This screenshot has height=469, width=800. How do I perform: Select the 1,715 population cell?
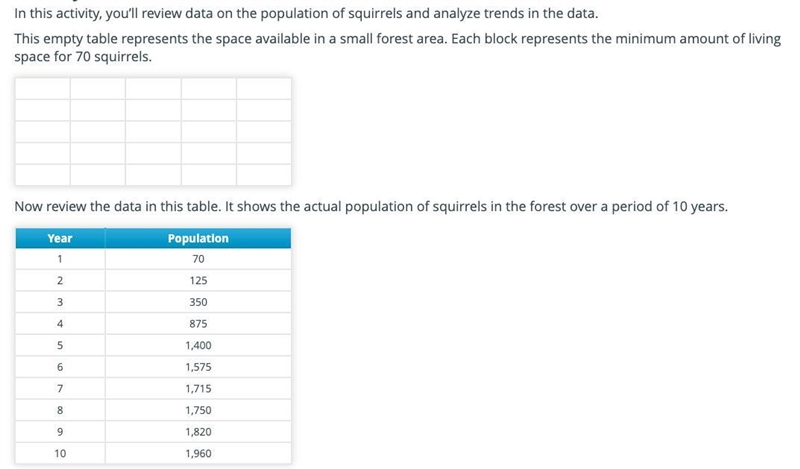[198, 388]
